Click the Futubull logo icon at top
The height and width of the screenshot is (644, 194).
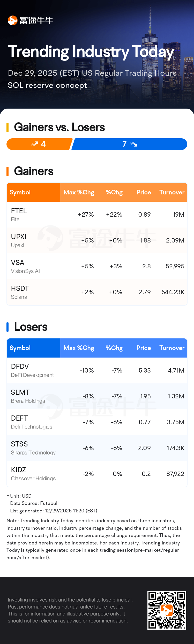[x=12, y=20]
